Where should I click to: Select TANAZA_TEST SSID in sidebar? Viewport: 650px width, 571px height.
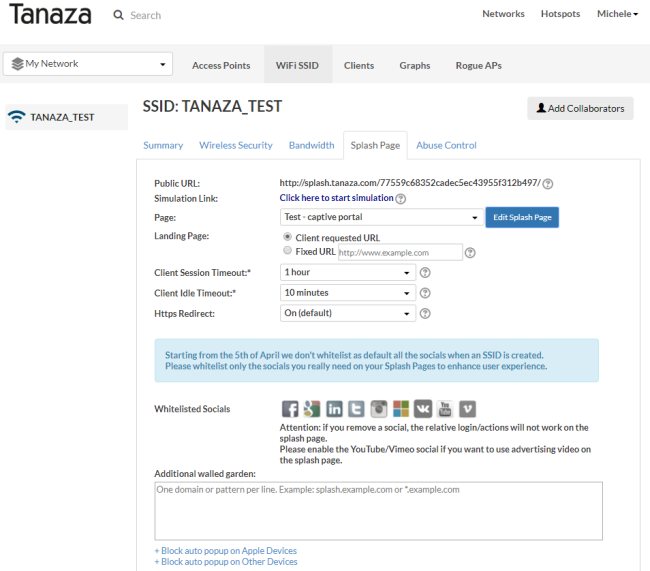click(x=66, y=117)
